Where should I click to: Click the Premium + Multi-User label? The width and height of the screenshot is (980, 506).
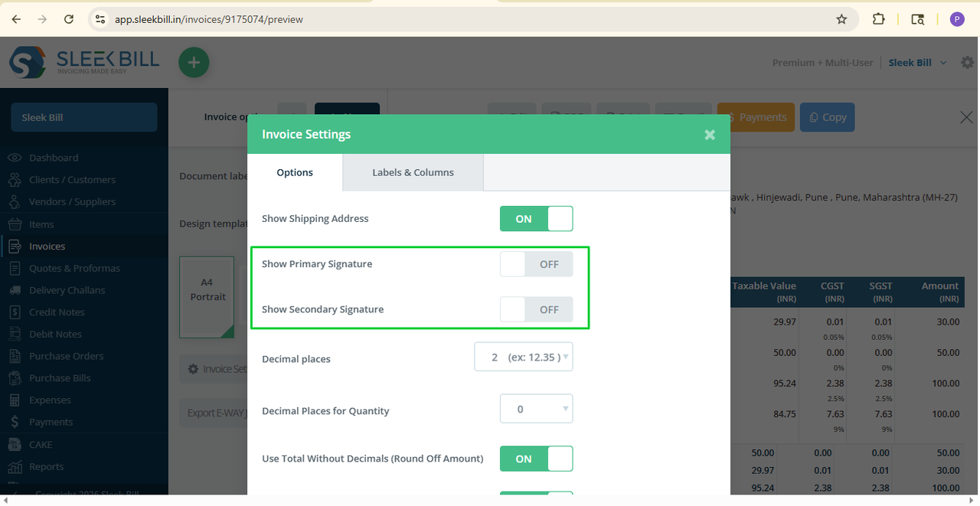pyautogui.click(x=822, y=63)
